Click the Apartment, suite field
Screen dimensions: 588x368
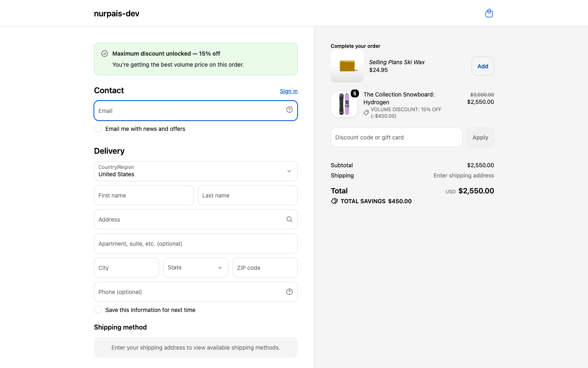coord(196,243)
